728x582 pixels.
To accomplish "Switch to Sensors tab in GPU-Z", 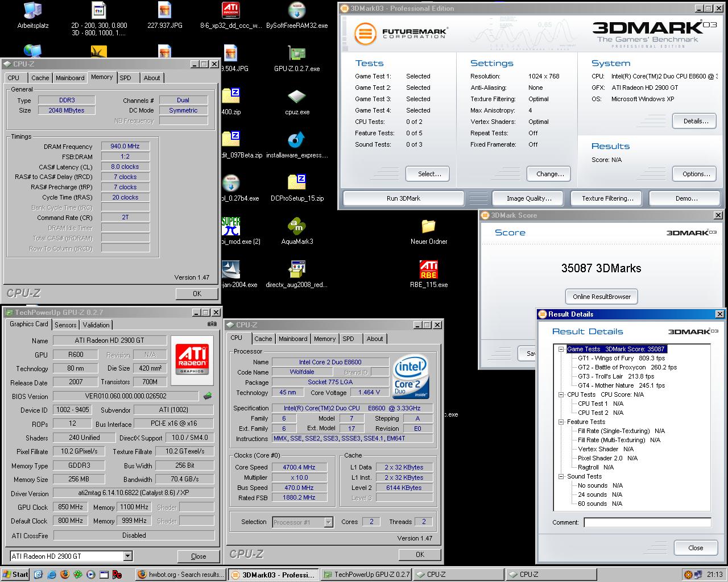I will (65, 325).
